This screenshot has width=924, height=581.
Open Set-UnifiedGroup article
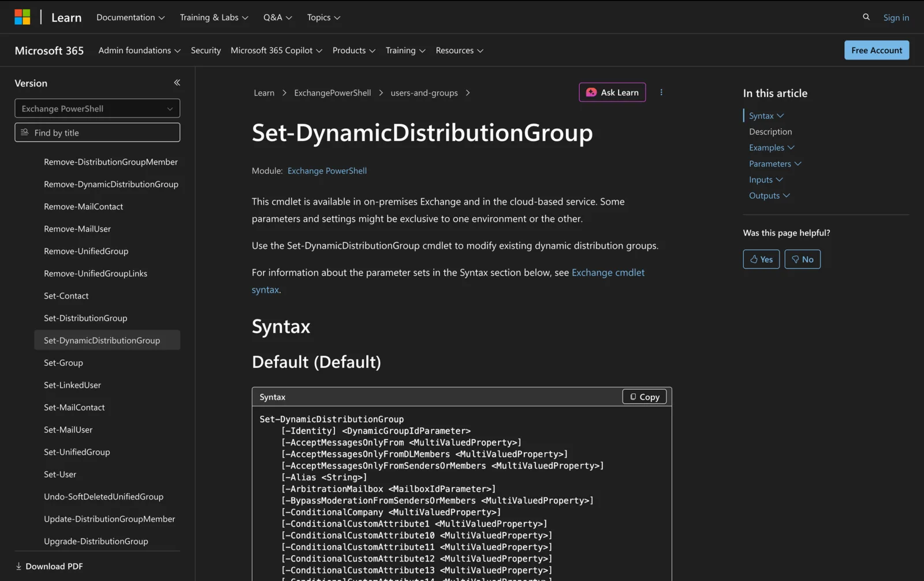[77, 452]
